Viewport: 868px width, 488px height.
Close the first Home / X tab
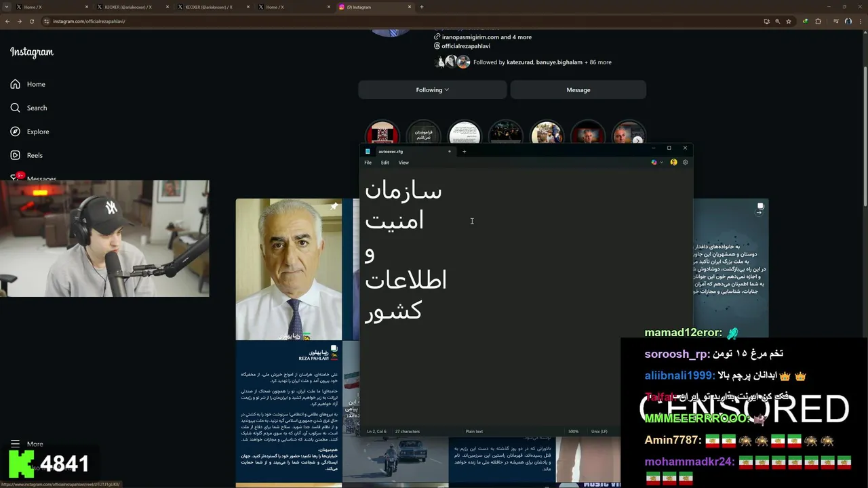click(87, 7)
